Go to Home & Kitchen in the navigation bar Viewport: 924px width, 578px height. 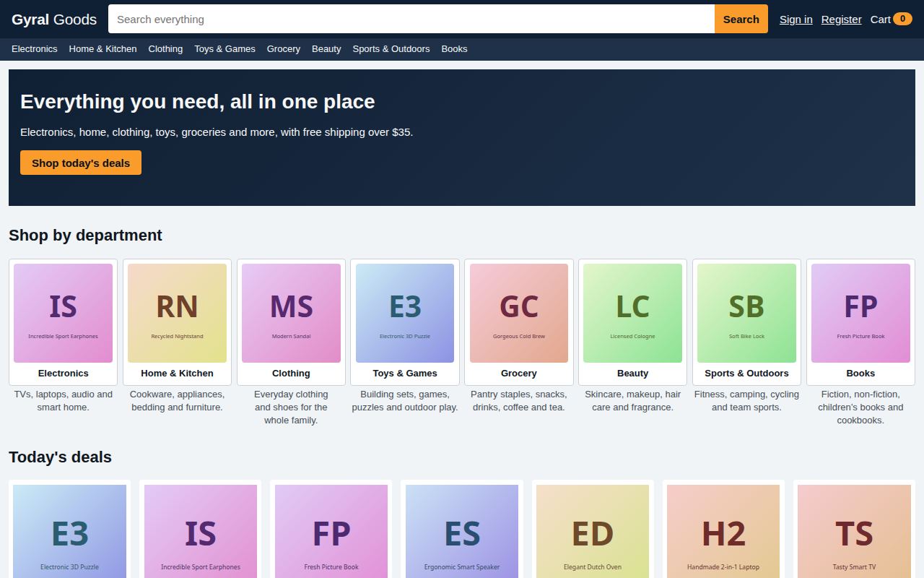pos(103,49)
